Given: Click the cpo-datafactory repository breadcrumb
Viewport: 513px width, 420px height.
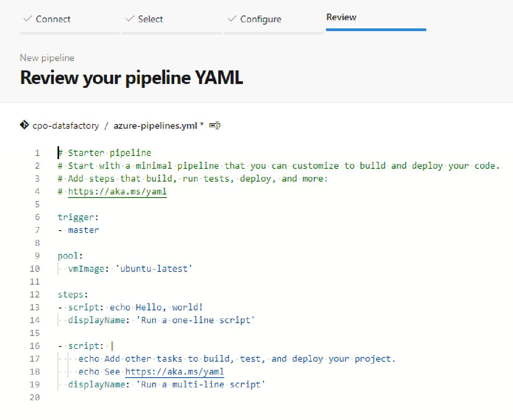Looking at the screenshot, I should [66, 125].
